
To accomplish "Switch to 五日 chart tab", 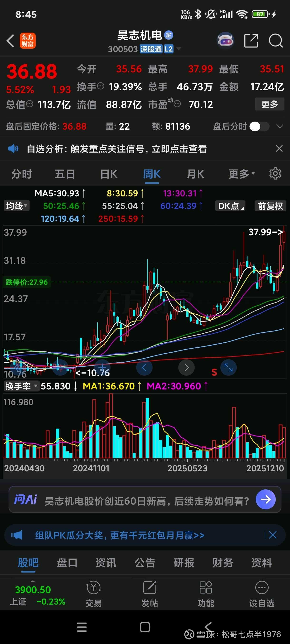I will coord(65,174).
